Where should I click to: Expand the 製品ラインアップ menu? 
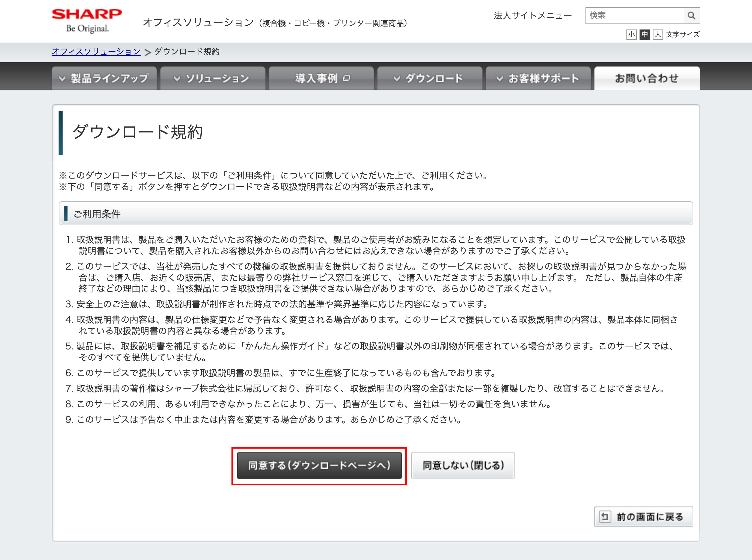coord(104,78)
